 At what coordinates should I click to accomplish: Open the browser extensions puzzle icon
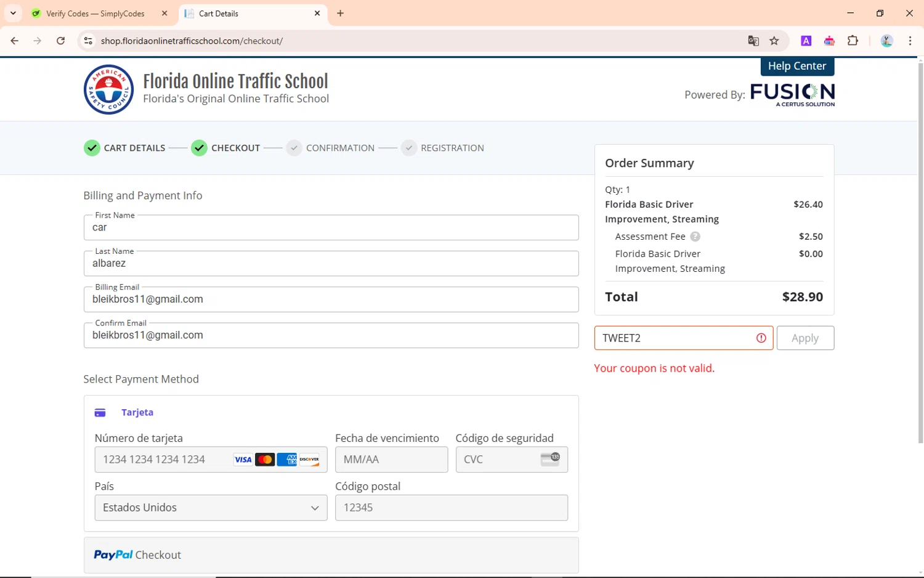point(853,41)
